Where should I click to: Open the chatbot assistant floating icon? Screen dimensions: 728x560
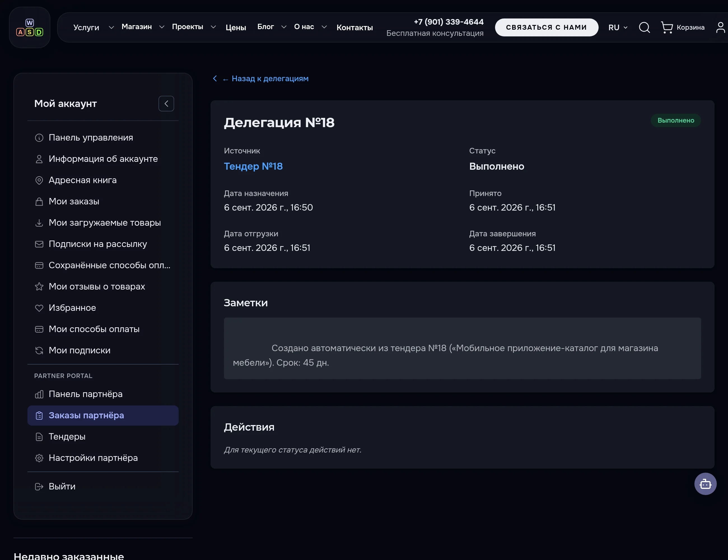point(705,484)
